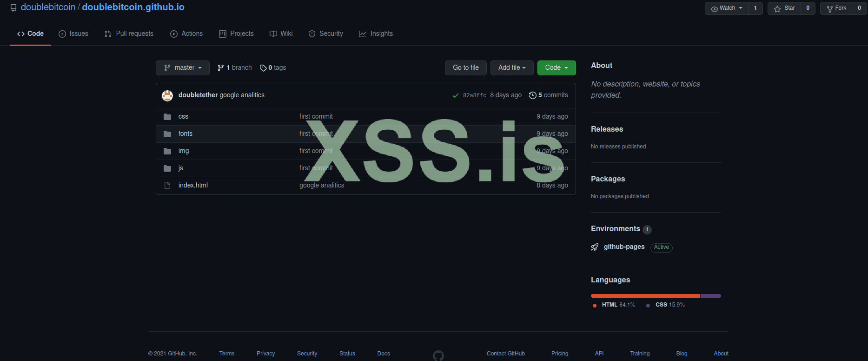Open the Status footer link
The height and width of the screenshot is (361, 868).
click(347, 354)
